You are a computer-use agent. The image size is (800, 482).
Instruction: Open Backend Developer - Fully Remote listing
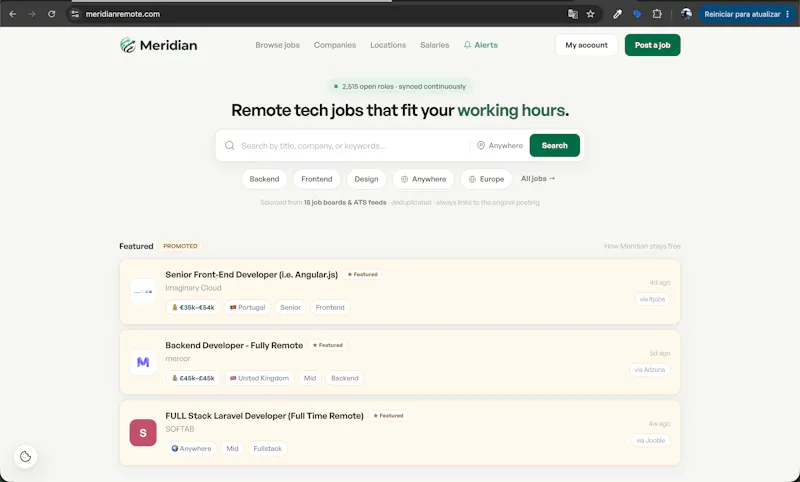[x=234, y=345]
